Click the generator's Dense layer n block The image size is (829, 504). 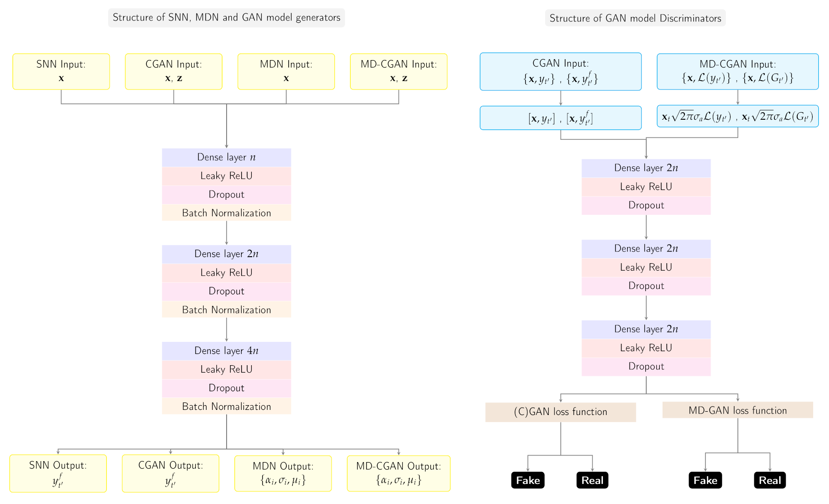[x=226, y=157]
